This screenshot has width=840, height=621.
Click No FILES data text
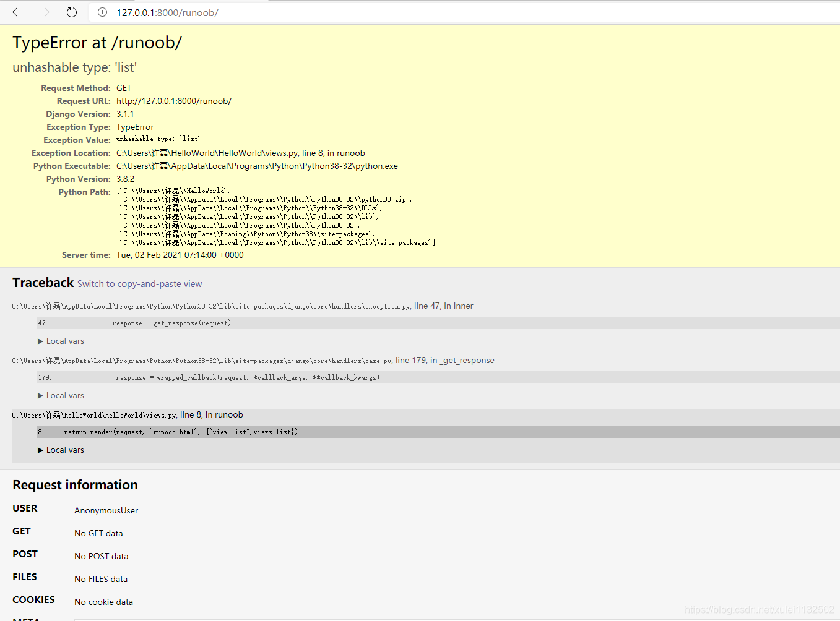[x=101, y=579]
